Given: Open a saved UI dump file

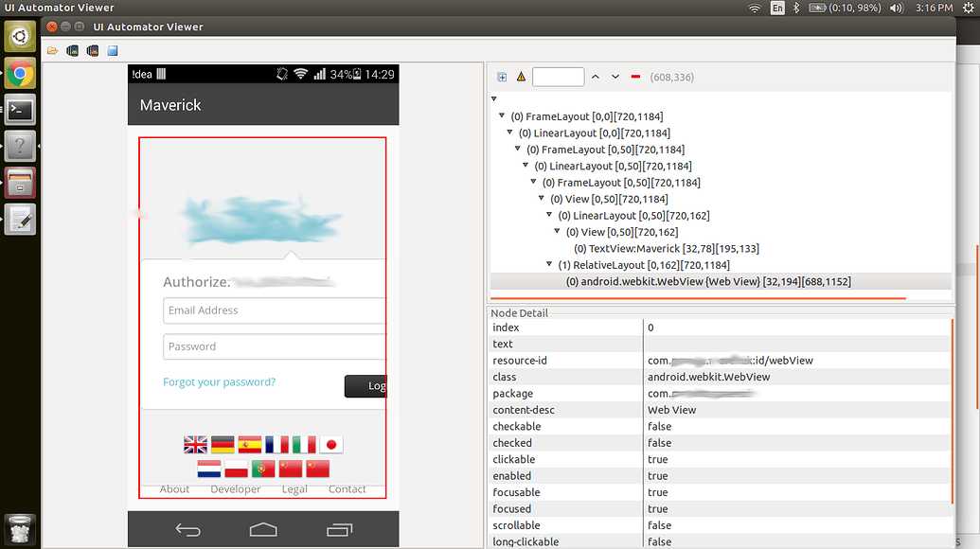Looking at the screenshot, I should coord(52,51).
